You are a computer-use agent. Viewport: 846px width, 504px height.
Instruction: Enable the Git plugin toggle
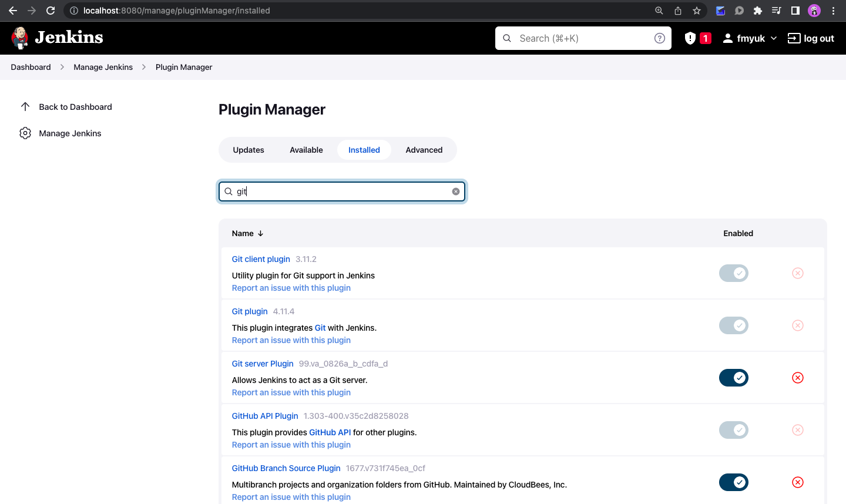pyautogui.click(x=733, y=325)
